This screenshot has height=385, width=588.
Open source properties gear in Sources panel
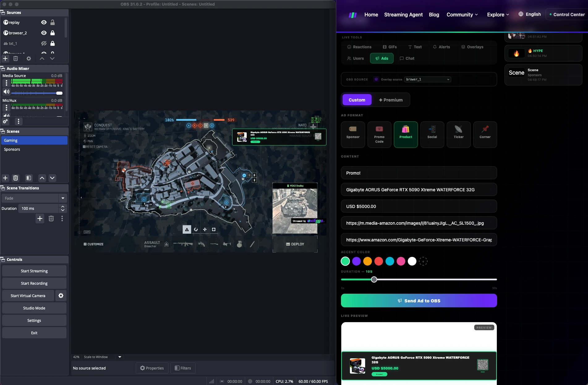tap(29, 58)
